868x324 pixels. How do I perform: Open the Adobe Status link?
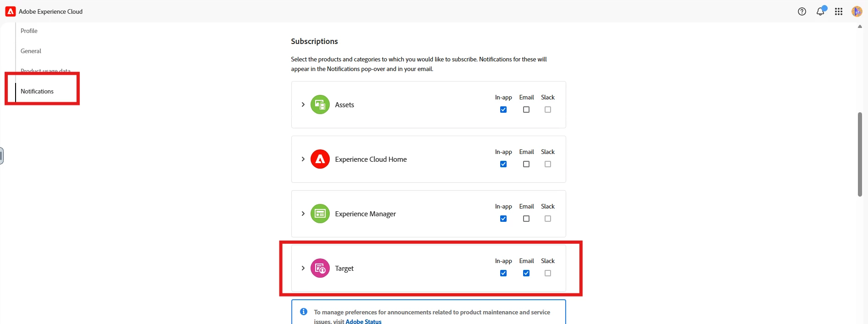tap(363, 321)
